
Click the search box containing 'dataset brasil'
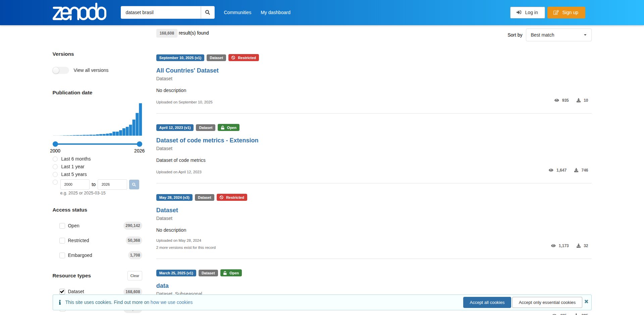pos(161,12)
